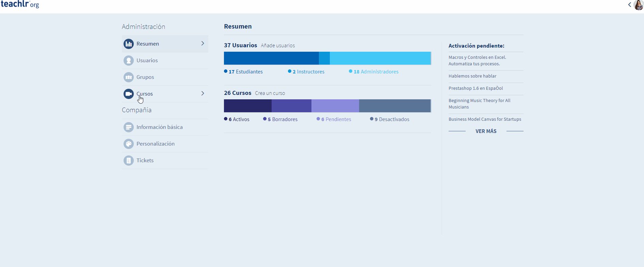Click the dark blue Estudiantes bar segment
Screen dimensions: 644x267
point(271,58)
